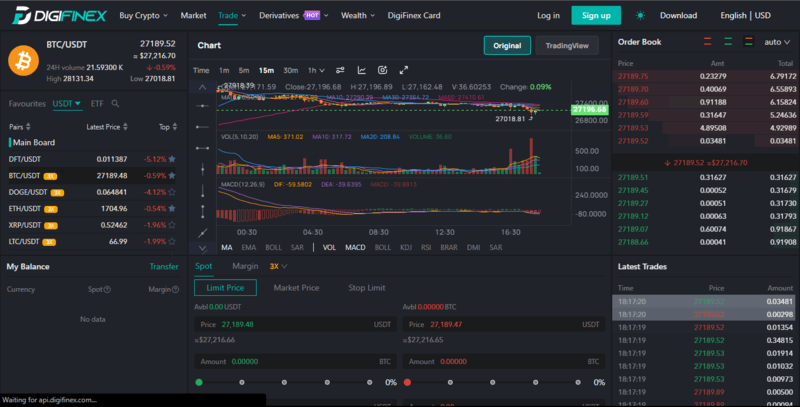Show both buy and sell orders view
Screen dimensions: 800x407
click(x=748, y=42)
